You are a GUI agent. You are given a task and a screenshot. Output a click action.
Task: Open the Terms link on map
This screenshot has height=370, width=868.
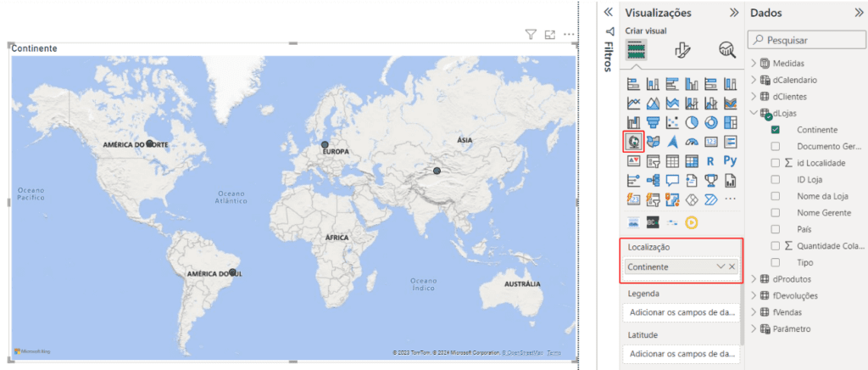554,352
